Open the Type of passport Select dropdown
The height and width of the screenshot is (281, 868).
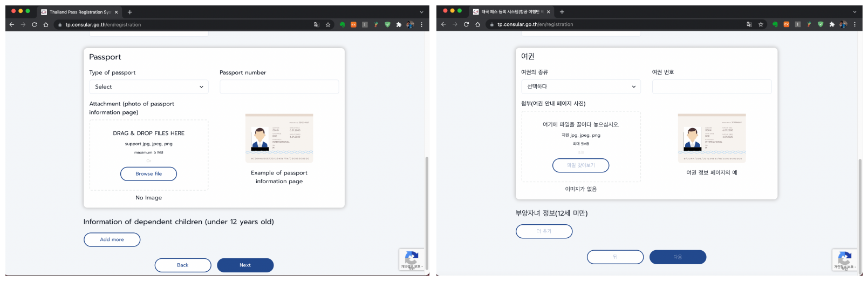pyautogui.click(x=149, y=86)
